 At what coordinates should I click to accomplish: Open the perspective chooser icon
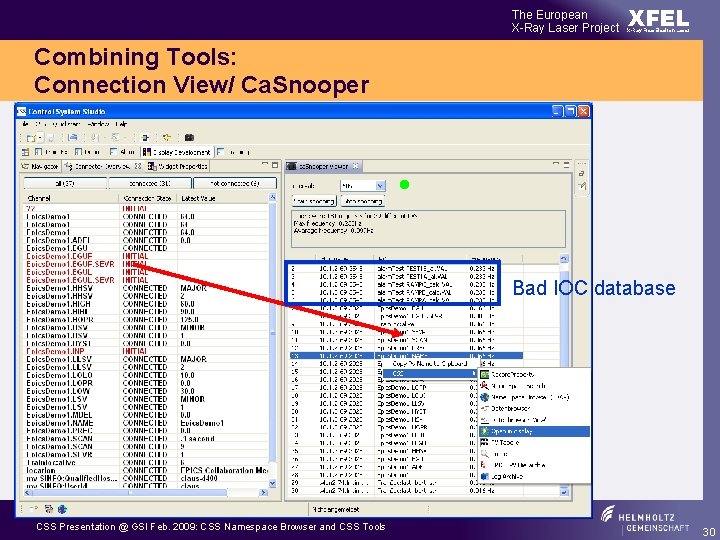25,152
